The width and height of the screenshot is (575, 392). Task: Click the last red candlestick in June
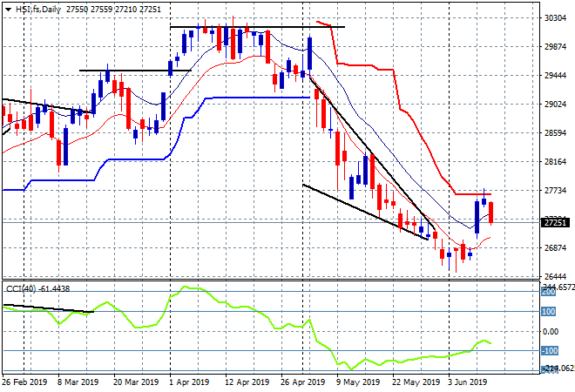point(491,213)
